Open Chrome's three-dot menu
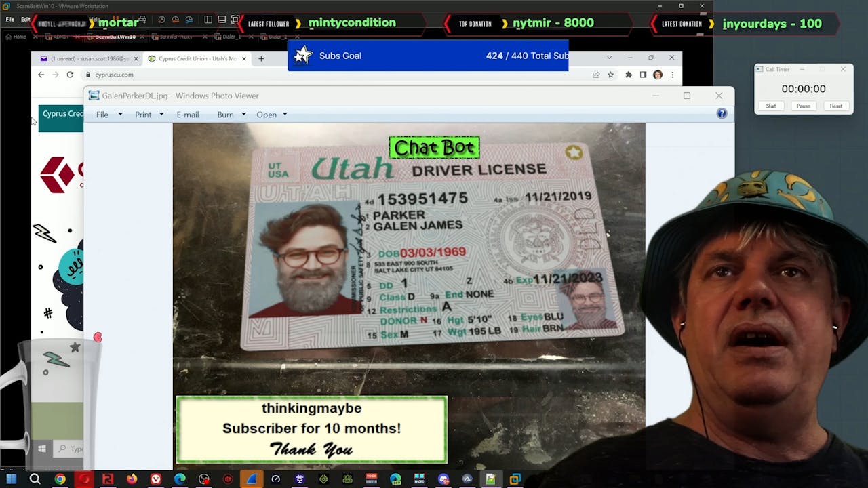868x488 pixels. point(672,75)
